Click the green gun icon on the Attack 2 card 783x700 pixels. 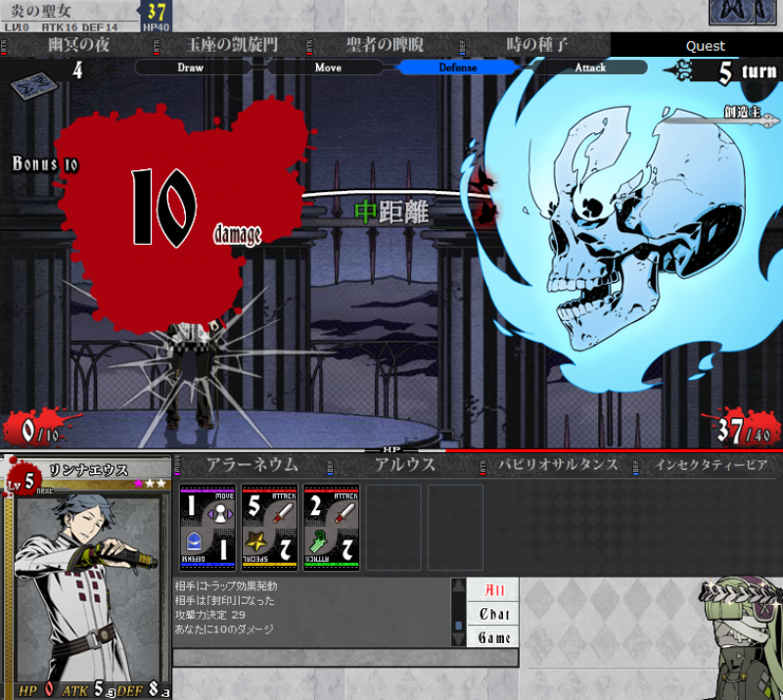[x=318, y=543]
